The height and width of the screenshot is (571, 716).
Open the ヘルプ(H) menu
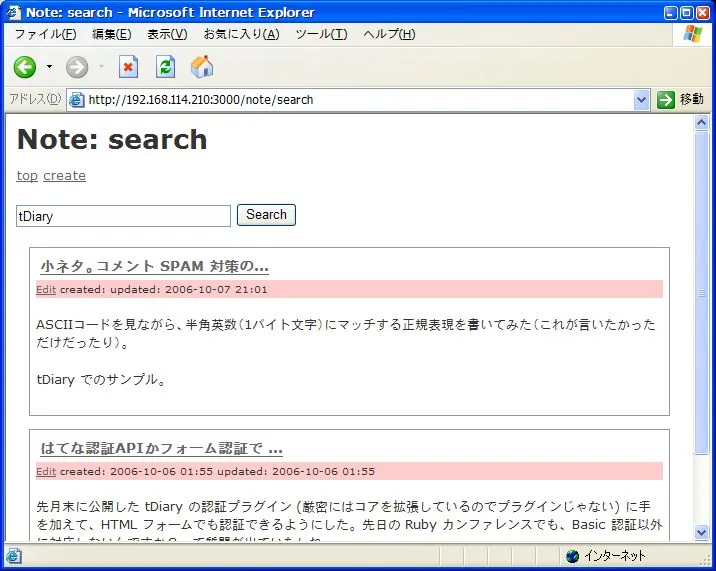(x=389, y=34)
